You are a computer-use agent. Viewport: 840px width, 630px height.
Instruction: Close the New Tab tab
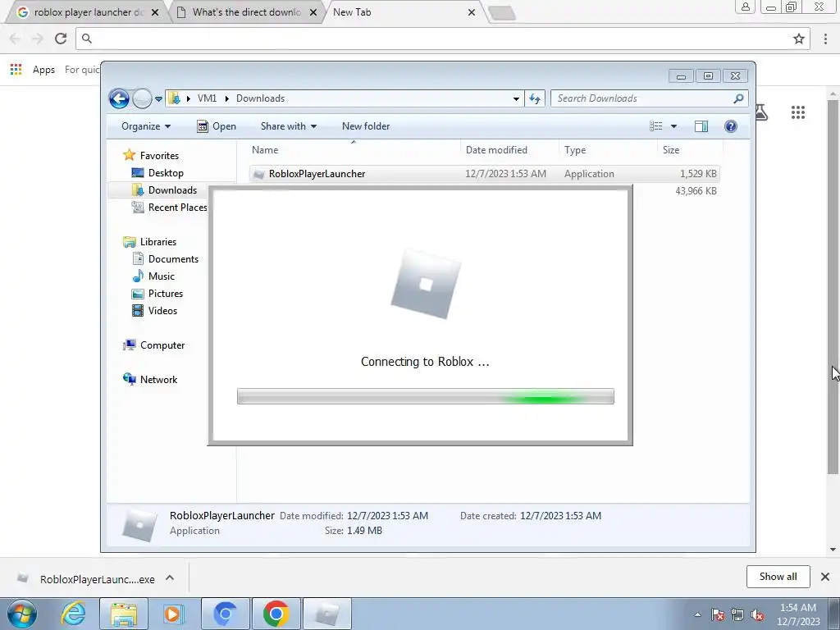click(472, 12)
